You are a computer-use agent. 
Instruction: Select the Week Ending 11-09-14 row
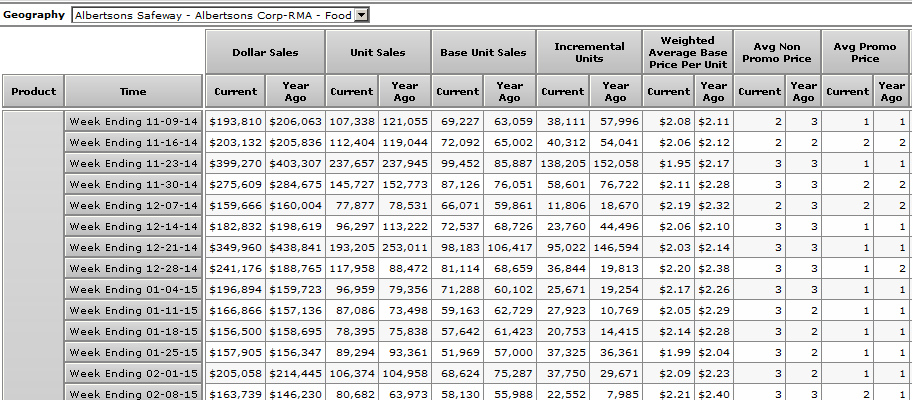pyautogui.click(x=133, y=121)
